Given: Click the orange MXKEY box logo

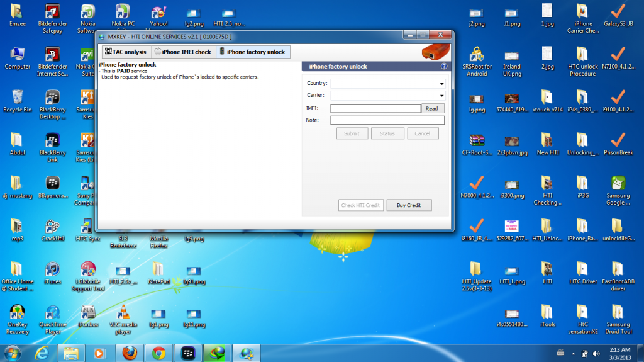Looking at the screenshot, I should click(x=436, y=52).
